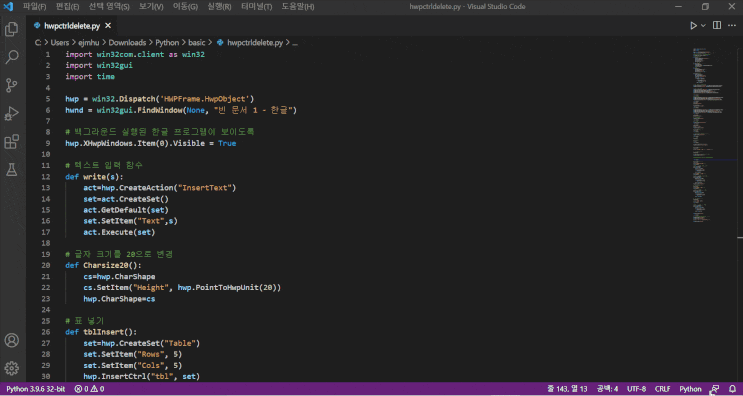Screen dimensions: 743x396
Task: Click 'hwp.CharShape=cs' on line 23
Action: coord(119,299)
